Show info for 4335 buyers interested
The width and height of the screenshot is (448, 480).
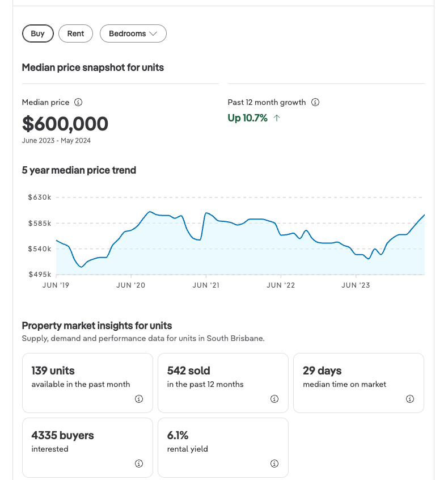pos(139,464)
